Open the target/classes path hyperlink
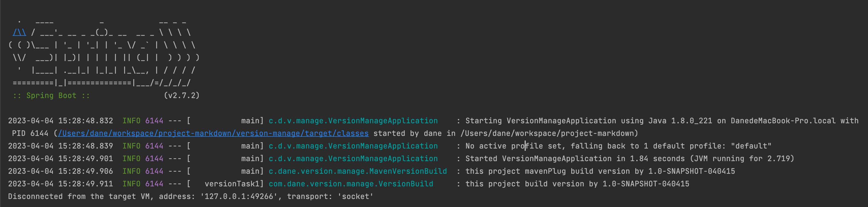The image size is (868, 207). click(213, 133)
